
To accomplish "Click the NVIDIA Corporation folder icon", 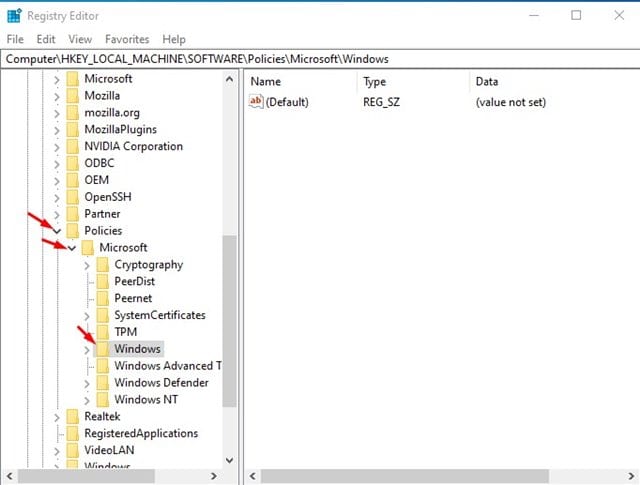I will [x=73, y=146].
